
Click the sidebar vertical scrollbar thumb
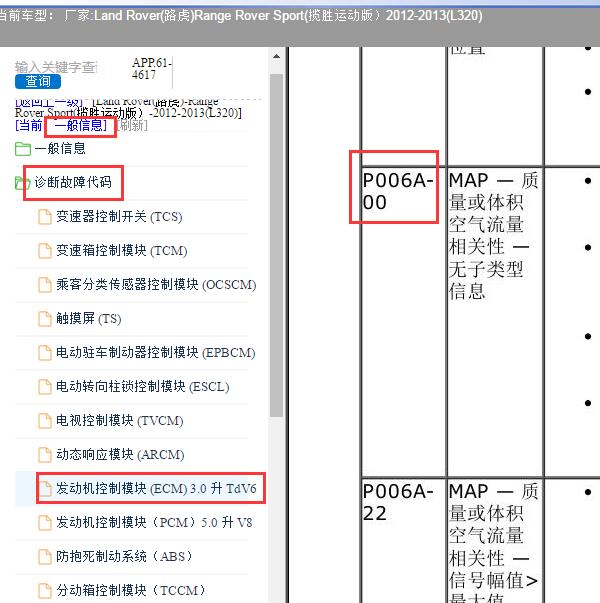click(x=276, y=245)
